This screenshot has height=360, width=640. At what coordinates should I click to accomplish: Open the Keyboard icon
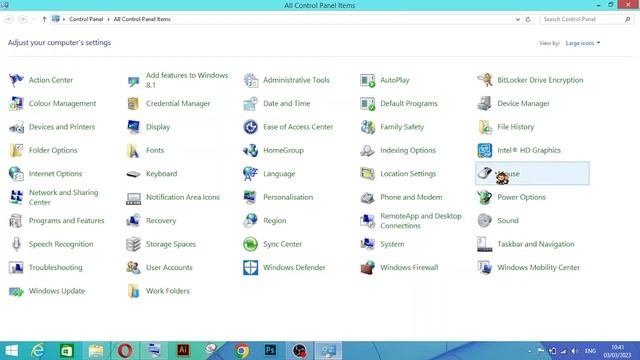pos(133,174)
